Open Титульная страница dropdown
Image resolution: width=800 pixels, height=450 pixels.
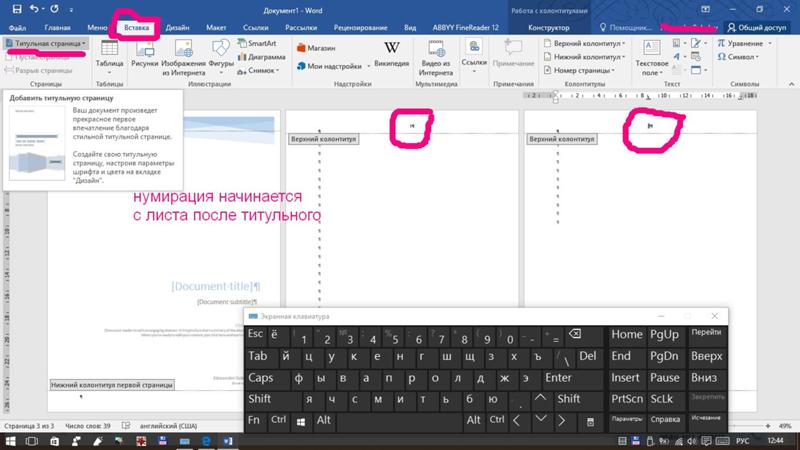coord(46,43)
